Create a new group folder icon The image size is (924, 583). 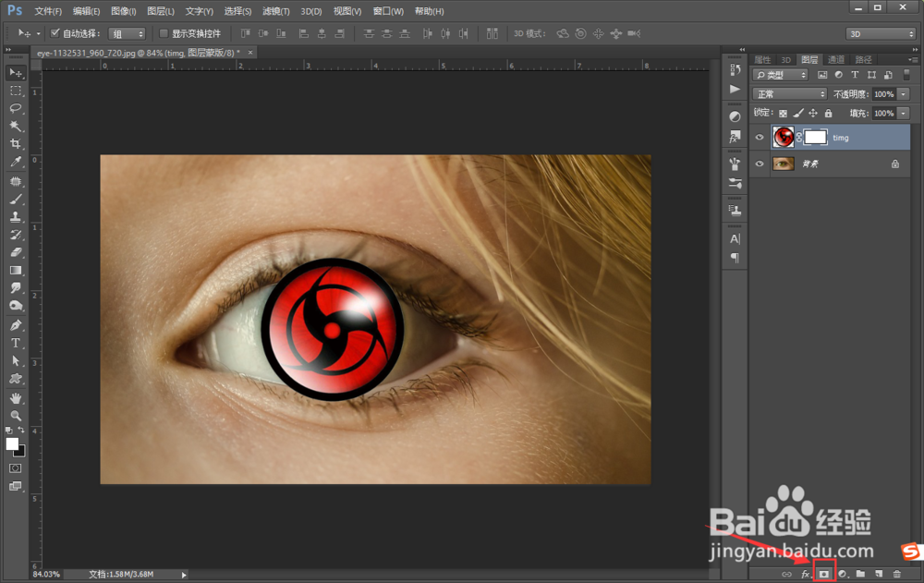(860, 574)
